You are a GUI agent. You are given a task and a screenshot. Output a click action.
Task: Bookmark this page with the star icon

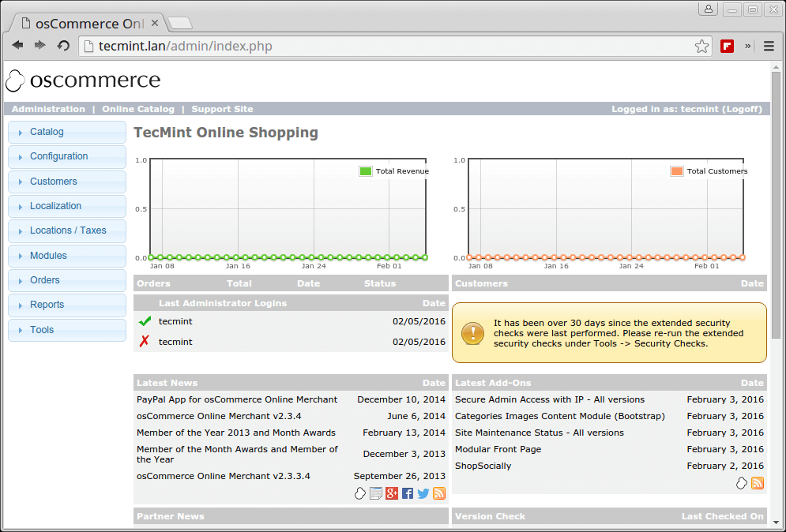point(701,46)
